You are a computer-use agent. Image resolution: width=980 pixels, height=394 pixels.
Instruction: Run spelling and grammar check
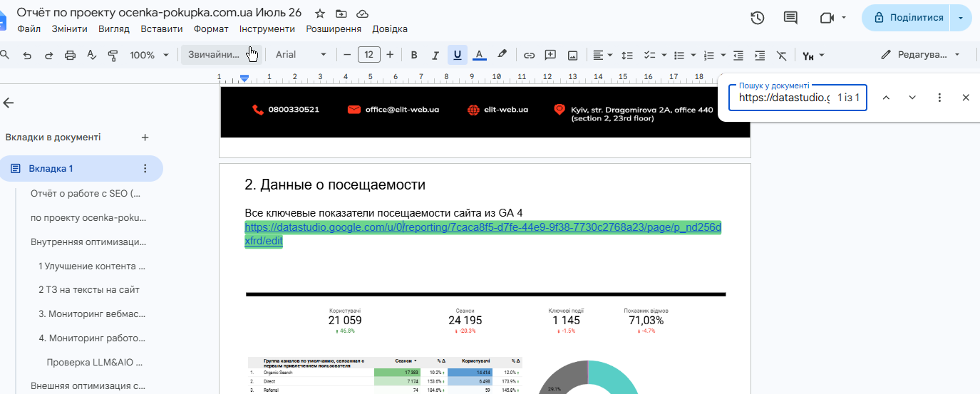91,55
